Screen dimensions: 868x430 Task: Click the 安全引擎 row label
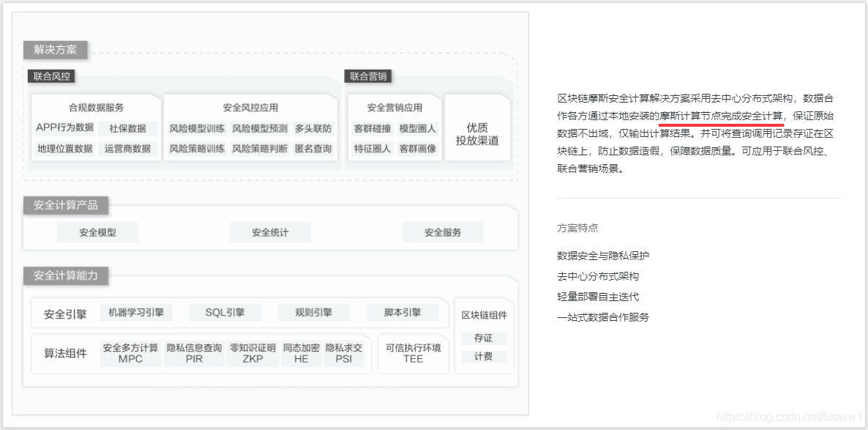click(65, 314)
